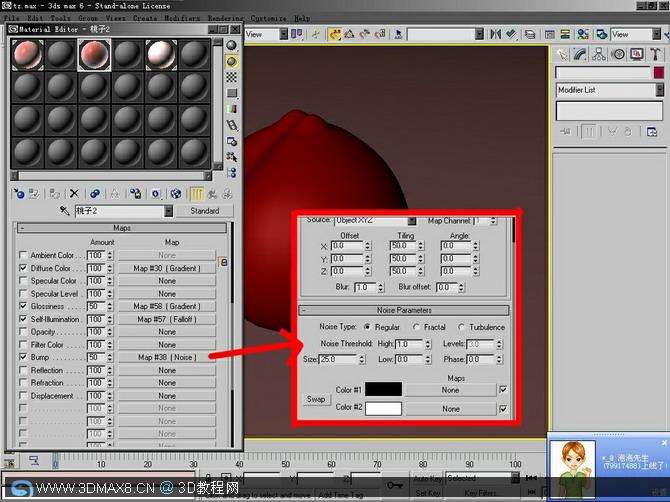Click the Material Effects Channel icon
The width and height of the screenshot is (670, 502).
[x=156, y=194]
